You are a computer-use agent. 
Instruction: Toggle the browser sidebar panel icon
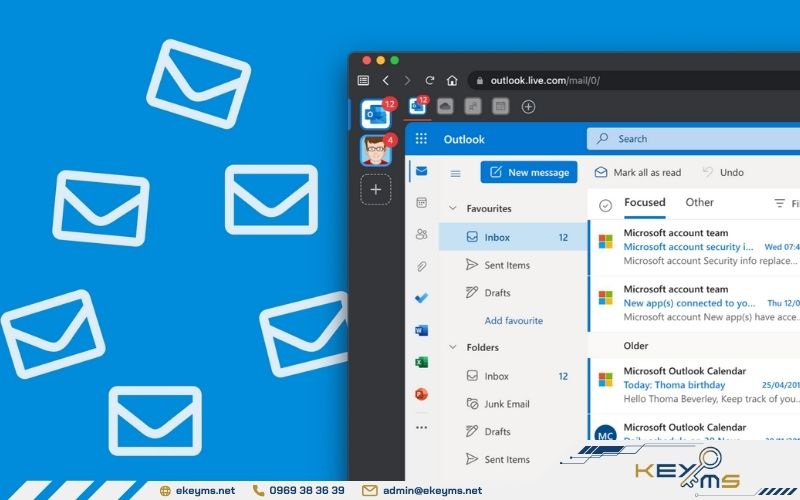pos(363,80)
